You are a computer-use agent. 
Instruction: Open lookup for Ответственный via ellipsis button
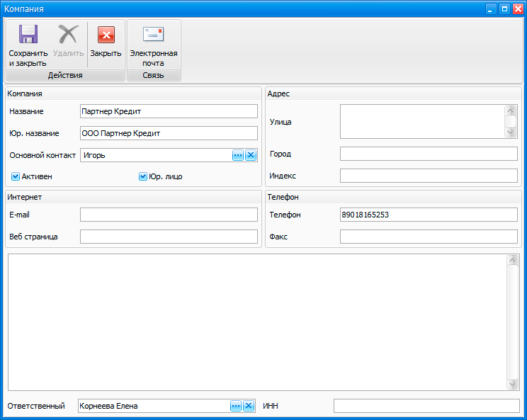click(236, 406)
